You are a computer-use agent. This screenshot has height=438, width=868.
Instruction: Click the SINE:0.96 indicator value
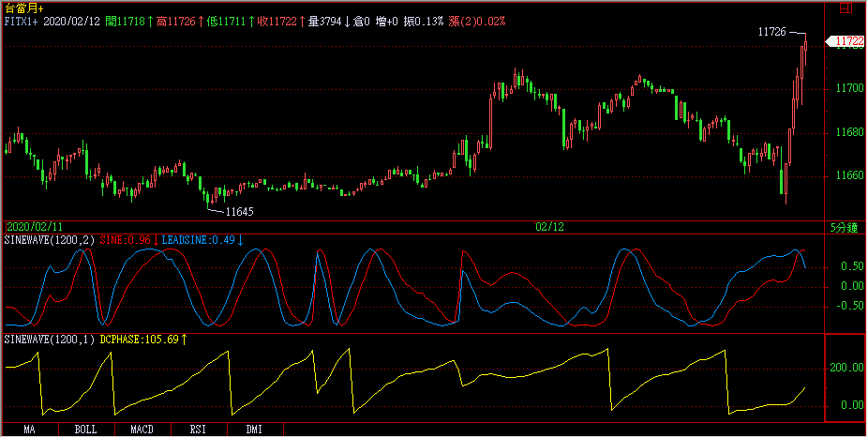(129, 240)
